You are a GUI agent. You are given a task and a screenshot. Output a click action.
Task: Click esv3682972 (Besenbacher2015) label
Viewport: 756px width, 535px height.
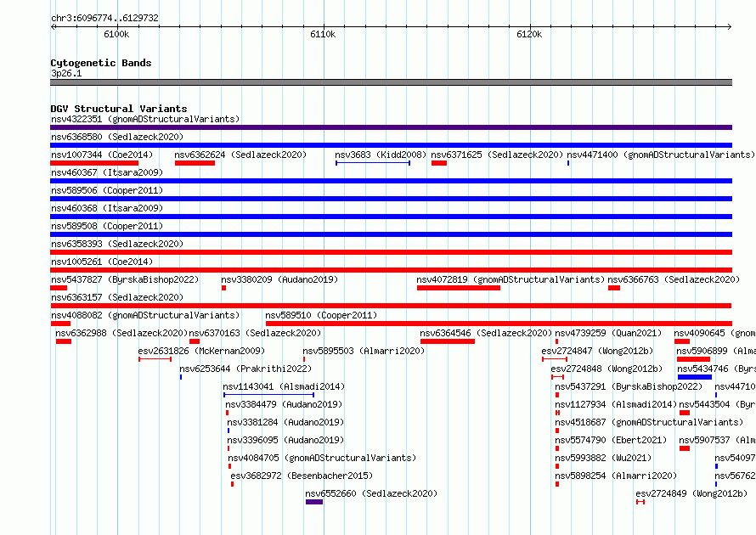coord(302,476)
